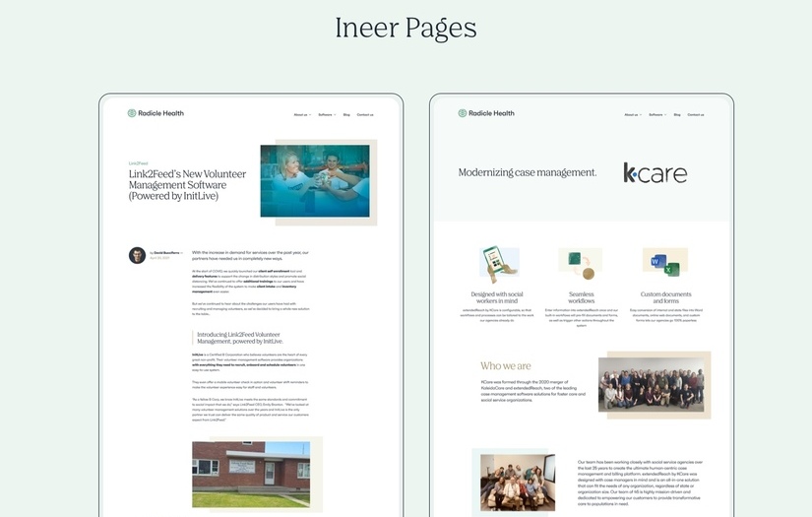This screenshot has height=517, width=812.
Task: Click the Modernizing case management headline
Action: [528, 172]
